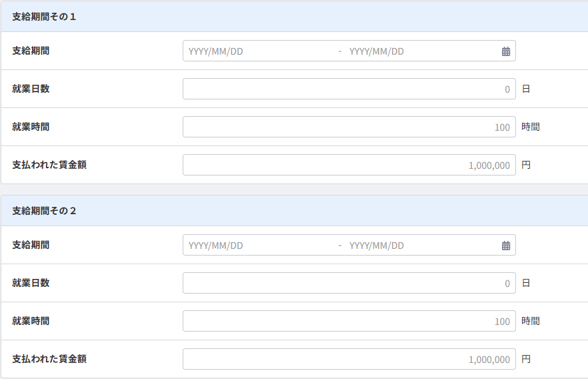Focus start date field of 支給期間その２
The height and width of the screenshot is (379, 588).
point(260,245)
